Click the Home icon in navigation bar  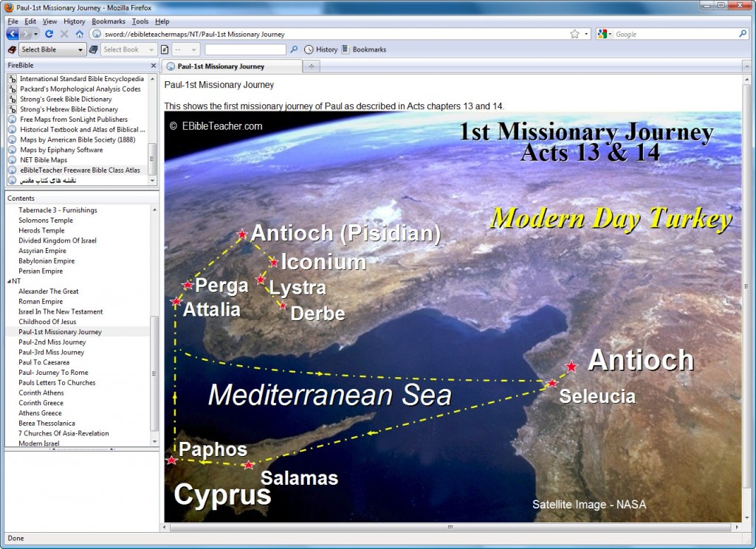[x=79, y=34]
